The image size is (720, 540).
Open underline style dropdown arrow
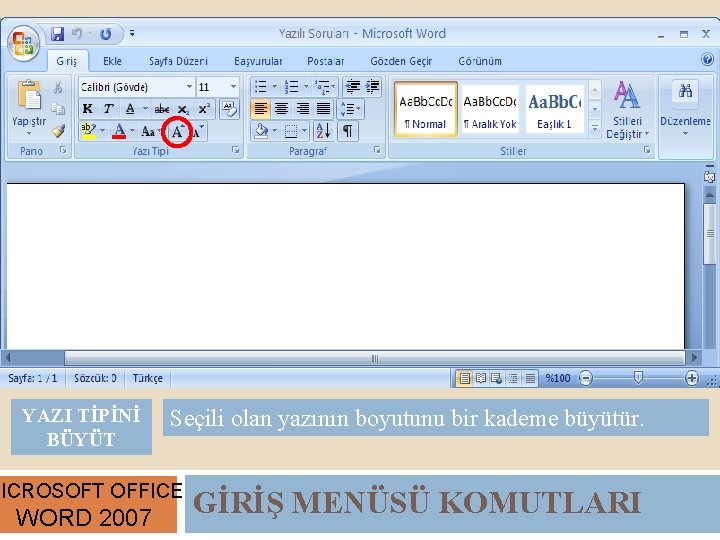(x=145, y=109)
